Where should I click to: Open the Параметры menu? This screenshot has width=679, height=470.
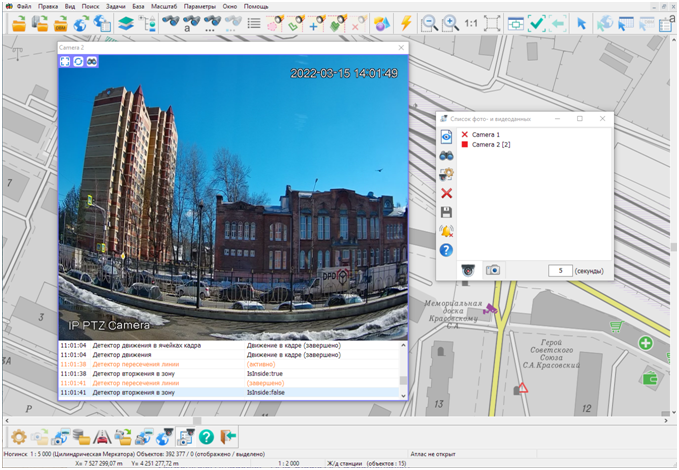pyautogui.click(x=200, y=6)
